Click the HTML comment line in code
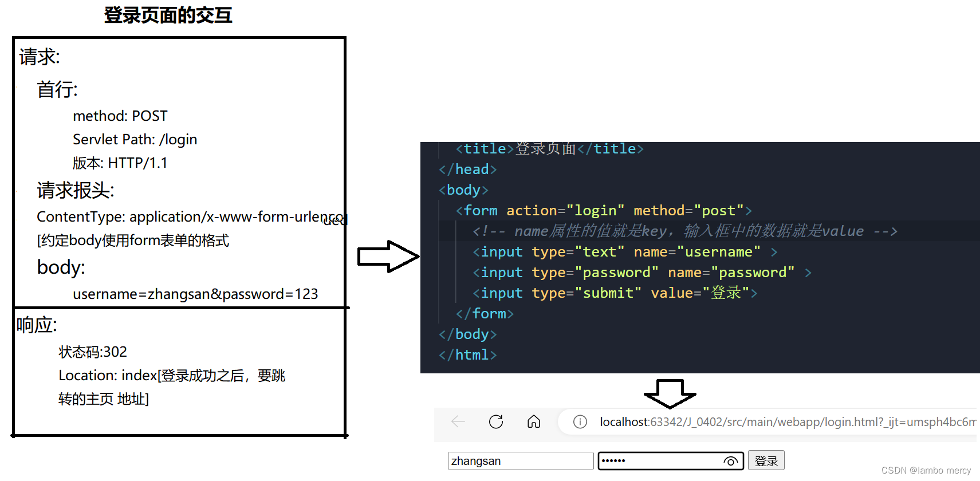This screenshot has height=481, width=980. (x=685, y=231)
